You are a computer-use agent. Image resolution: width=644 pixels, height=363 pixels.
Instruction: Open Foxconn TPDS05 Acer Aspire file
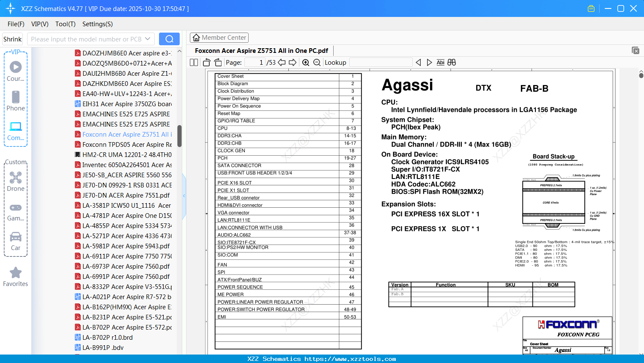point(123,145)
